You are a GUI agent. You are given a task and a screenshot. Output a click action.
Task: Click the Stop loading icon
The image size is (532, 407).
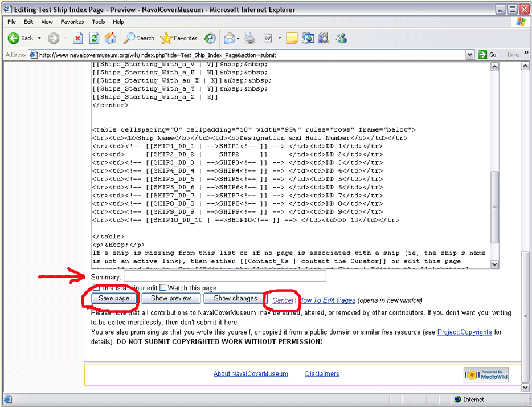(78, 38)
